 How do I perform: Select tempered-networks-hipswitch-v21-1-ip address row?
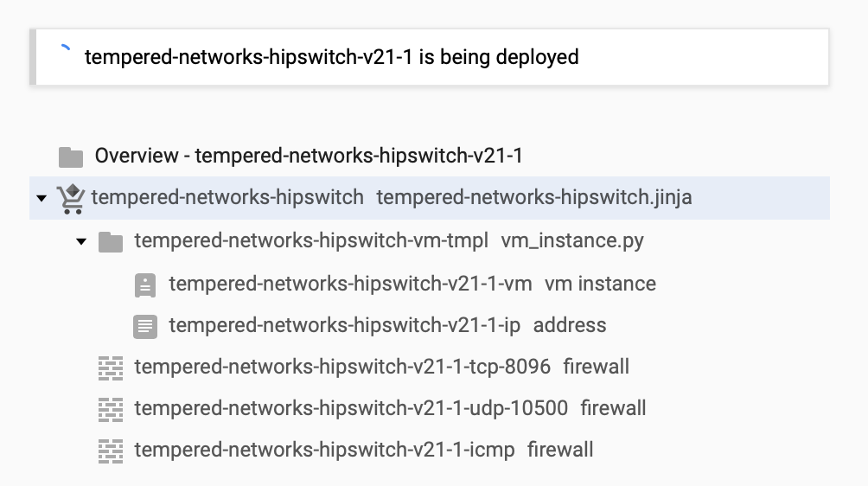[x=344, y=325]
